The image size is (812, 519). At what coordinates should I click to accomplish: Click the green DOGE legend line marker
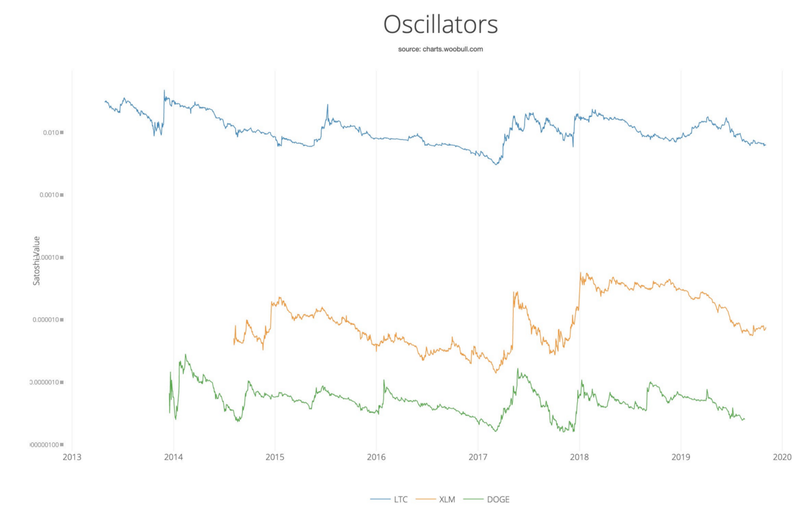473,499
